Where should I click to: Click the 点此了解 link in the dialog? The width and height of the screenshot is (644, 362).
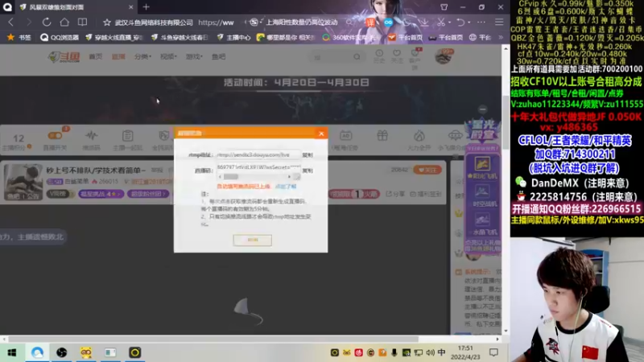[286, 187]
